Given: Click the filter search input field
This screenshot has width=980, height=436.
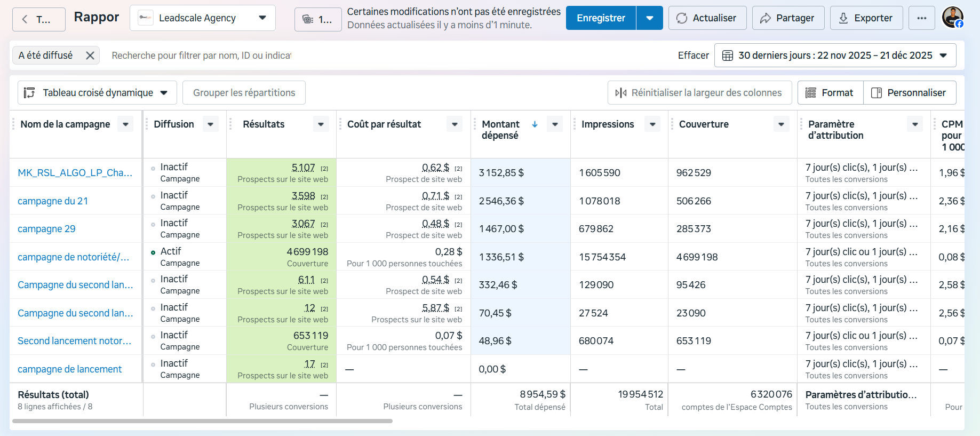Looking at the screenshot, I should [x=202, y=56].
